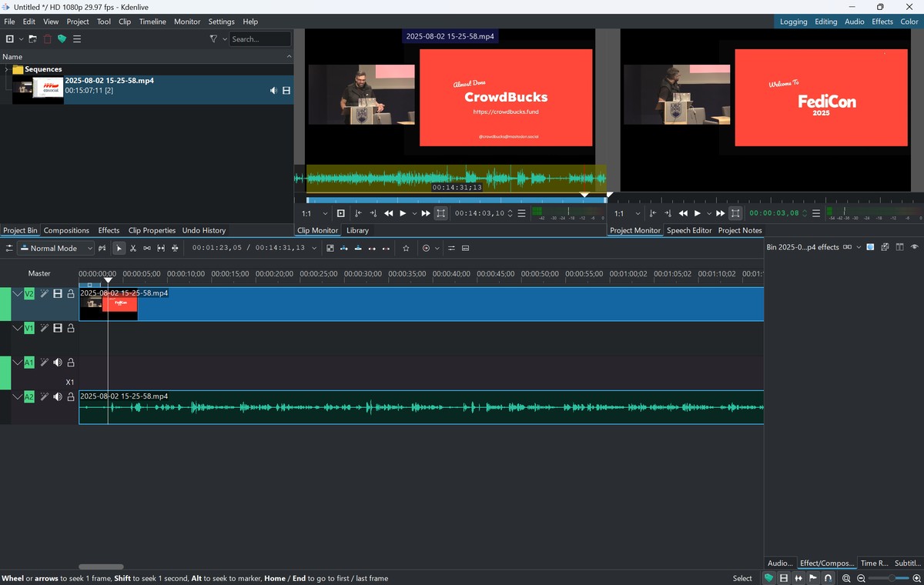Open the Timeline menu
Screen dimensions: 924x585
pos(152,22)
